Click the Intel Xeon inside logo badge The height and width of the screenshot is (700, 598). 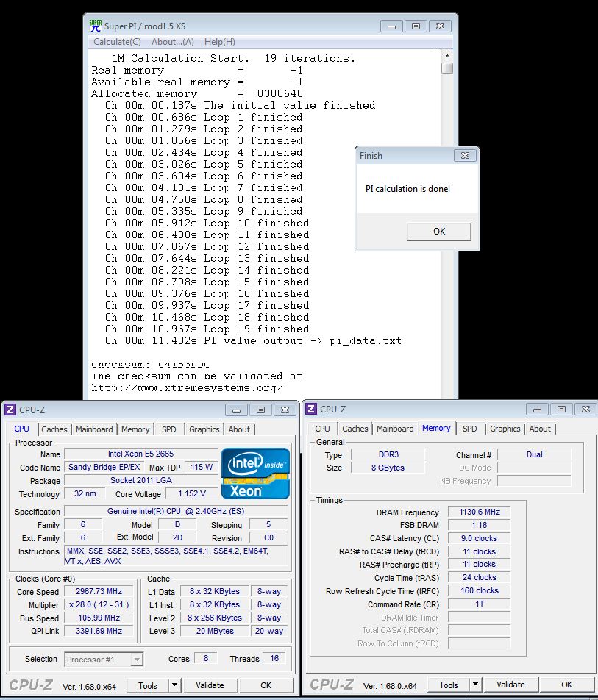click(255, 474)
